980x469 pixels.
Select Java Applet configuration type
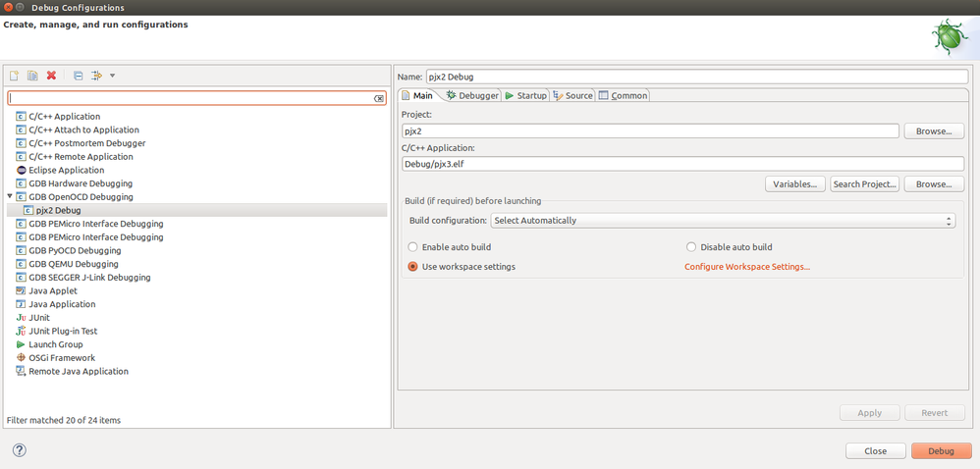tap(53, 291)
